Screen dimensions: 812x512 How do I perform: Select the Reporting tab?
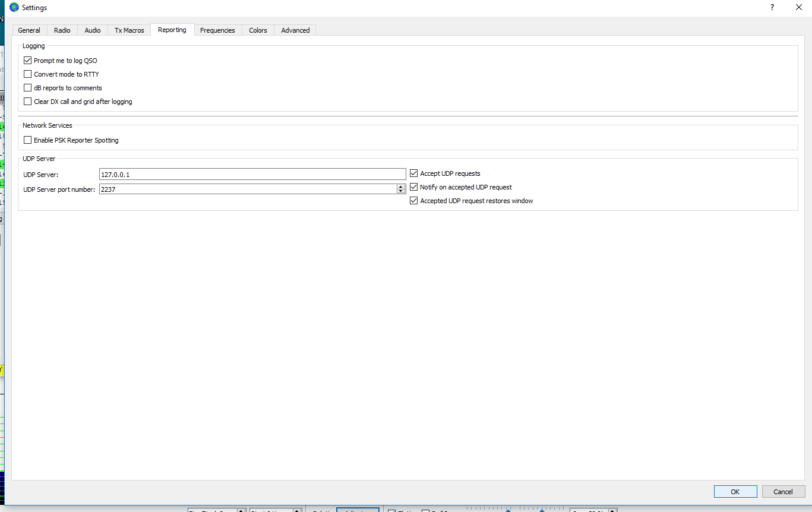point(172,30)
